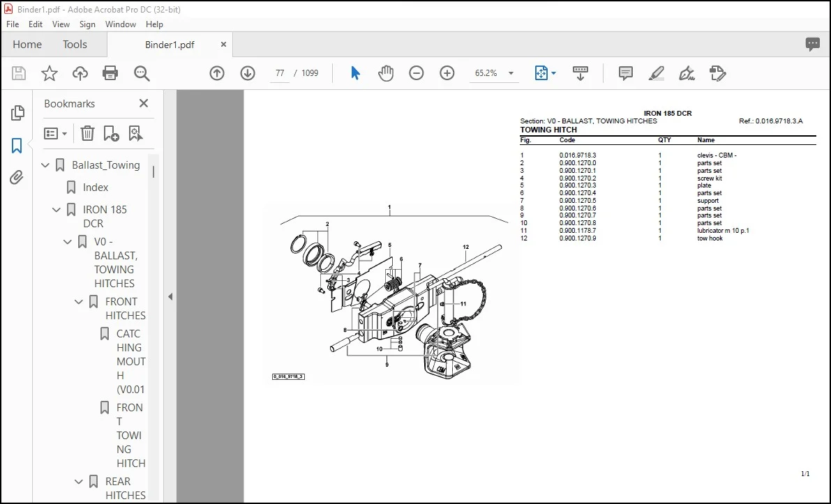The image size is (831, 504).
Task: Close the Binder1.pdf tab
Action: (223, 45)
